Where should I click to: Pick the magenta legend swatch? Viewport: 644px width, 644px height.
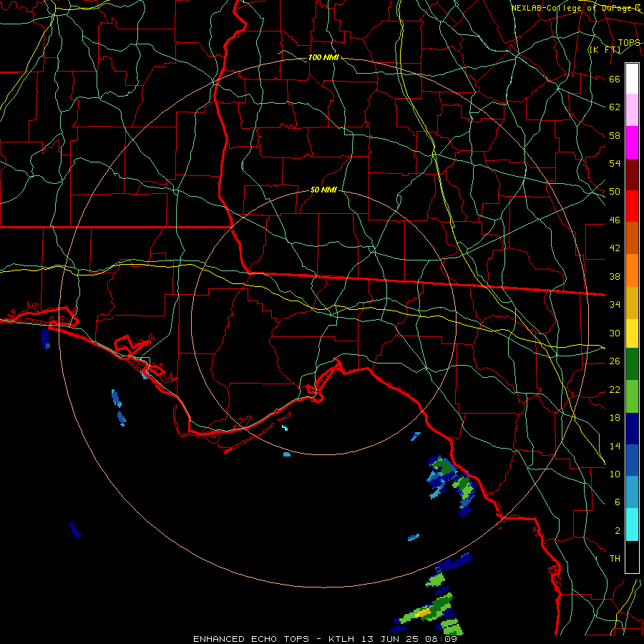[x=632, y=142]
